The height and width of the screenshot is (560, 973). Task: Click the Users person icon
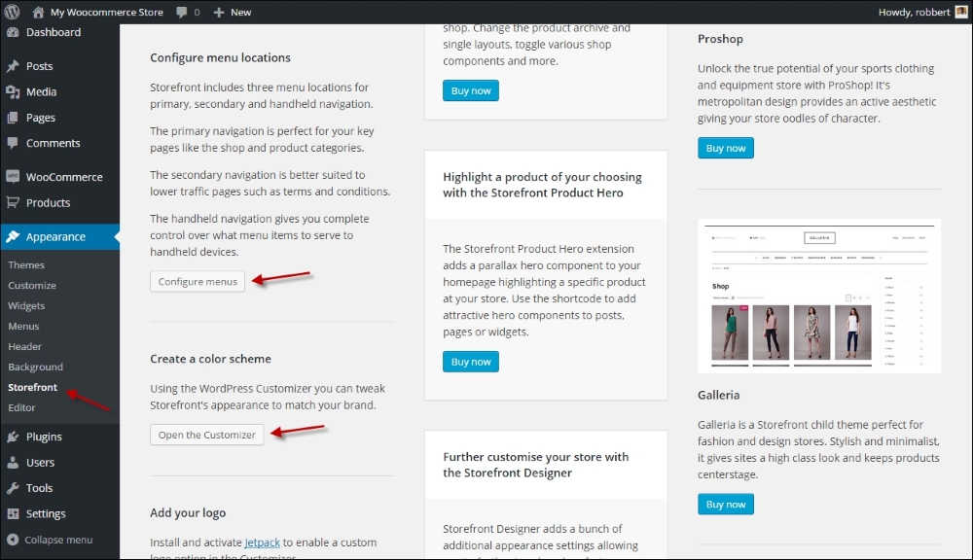(13, 462)
